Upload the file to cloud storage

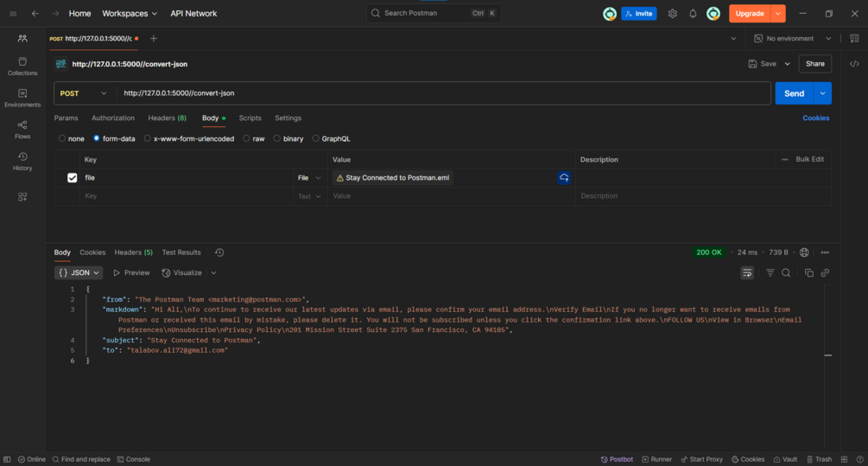564,177
